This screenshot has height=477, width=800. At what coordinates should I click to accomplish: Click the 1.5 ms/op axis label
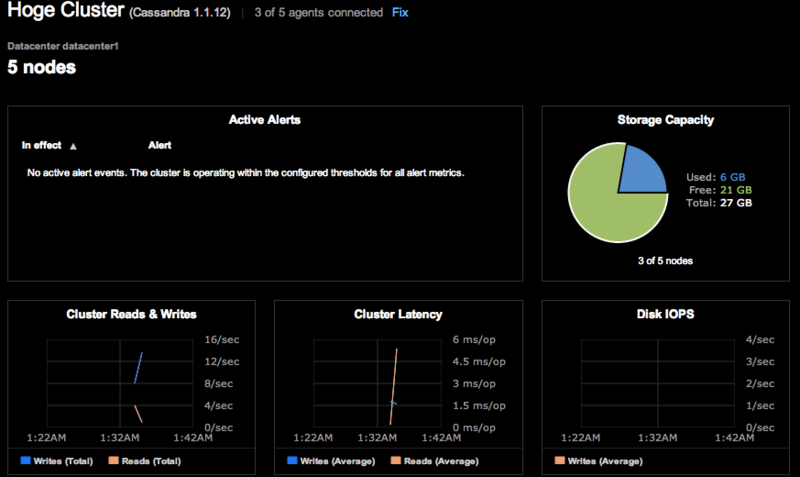(x=479, y=406)
